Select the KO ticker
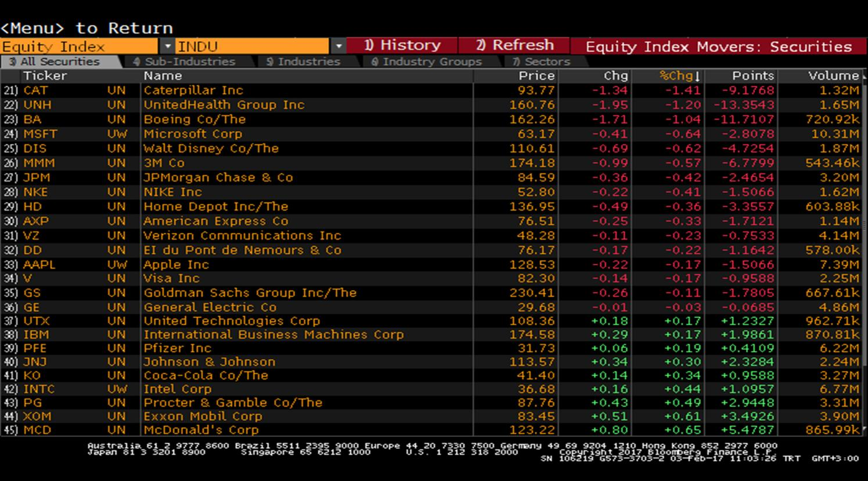Image resolution: width=868 pixels, height=481 pixels. pyautogui.click(x=32, y=375)
